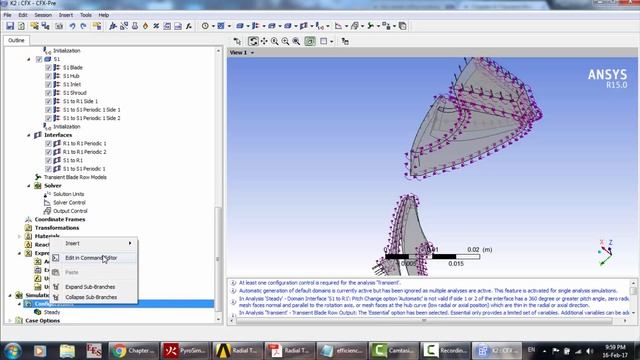Click the function Expression toolbar icon
Screen dimensions: 640x360
(189, 26)
